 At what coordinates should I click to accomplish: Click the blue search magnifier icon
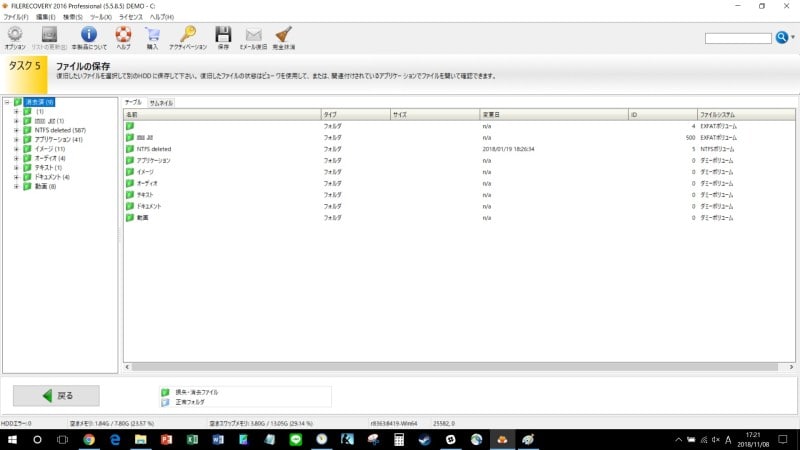click(x=782, y=38)
